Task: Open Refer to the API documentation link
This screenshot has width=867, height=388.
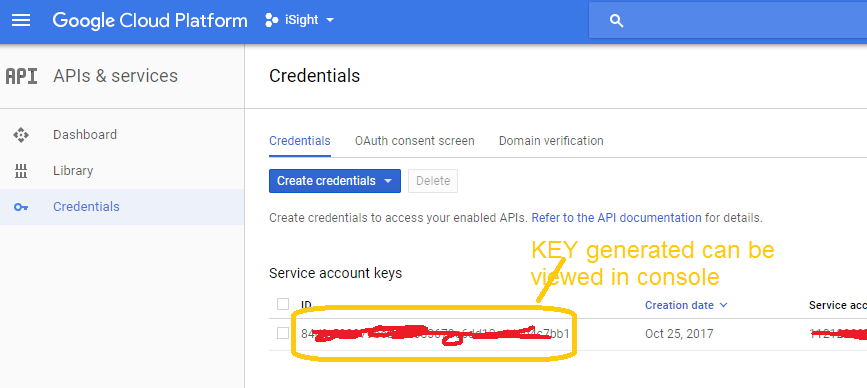Action: pos(617,218)
